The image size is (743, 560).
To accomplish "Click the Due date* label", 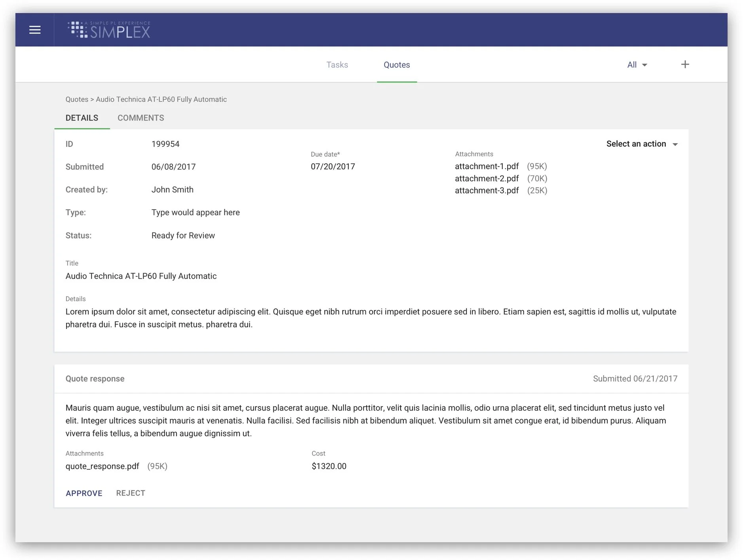I will [x=325, y=154].
